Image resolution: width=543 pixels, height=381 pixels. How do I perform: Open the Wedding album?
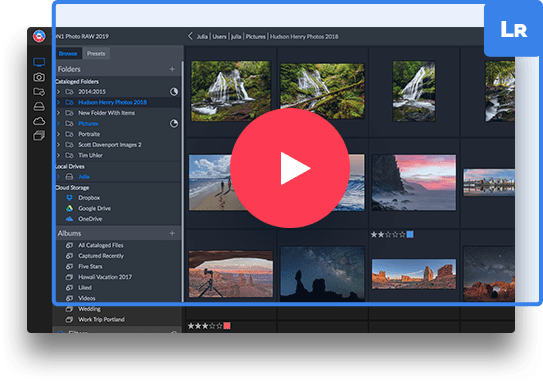pyautogui.click(x=89, y=309)
